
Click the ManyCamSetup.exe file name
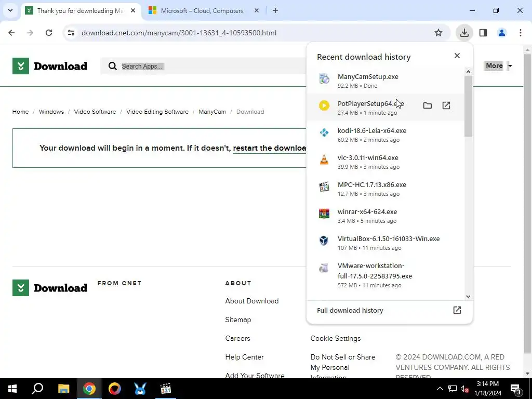point(368,77)
